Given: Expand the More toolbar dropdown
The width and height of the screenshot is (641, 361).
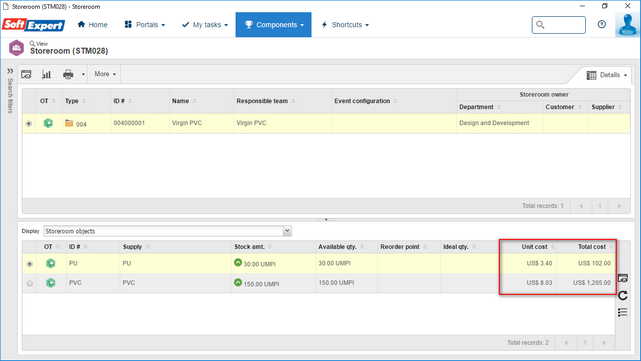Looking at the screenshot, I should tap(105, 74).
